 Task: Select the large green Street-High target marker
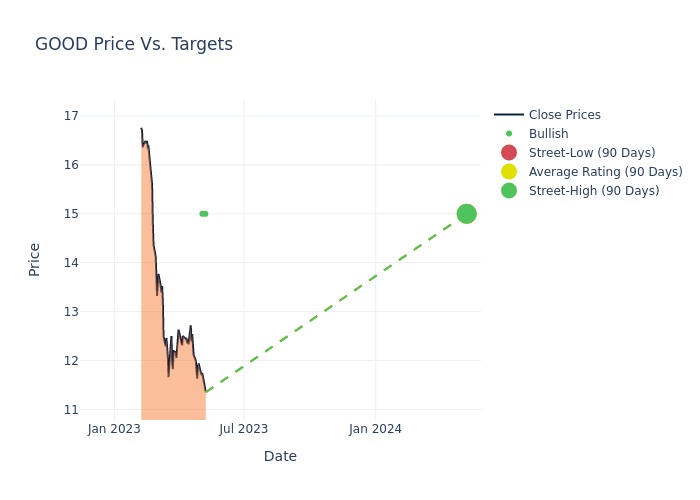pyautogui.click(x=466, y=214)
